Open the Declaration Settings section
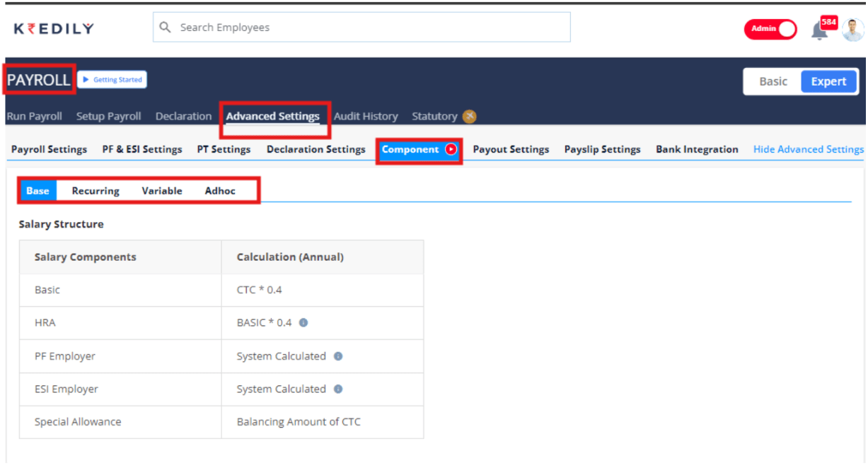Image resolution: width=868 pixels, height=475 pixels. click(x=316, y=149)
